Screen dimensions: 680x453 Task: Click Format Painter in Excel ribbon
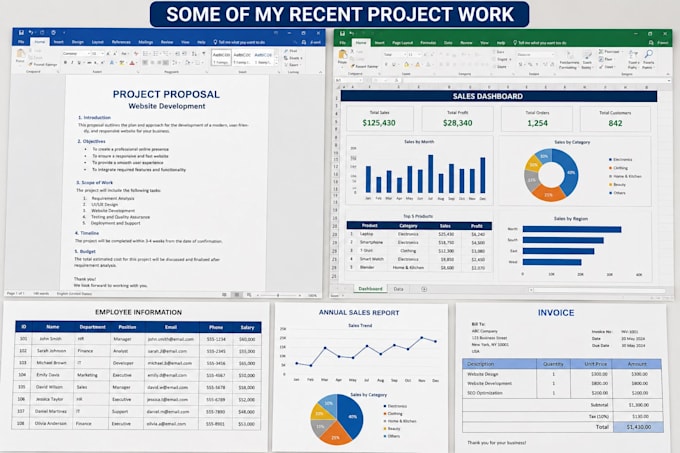pyautogui.click(x=365, y=67)
